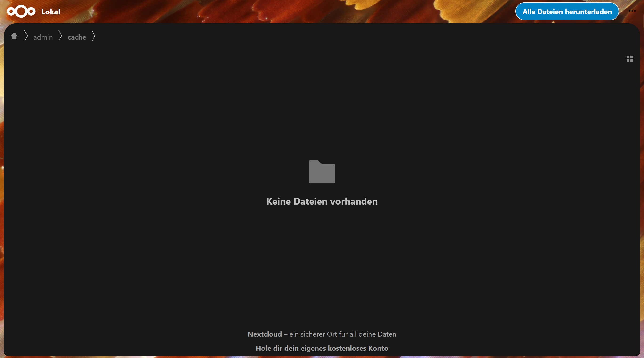Click the large center circle of logo
The width and height of the screenshot is (644, 358).
[21, 12]
